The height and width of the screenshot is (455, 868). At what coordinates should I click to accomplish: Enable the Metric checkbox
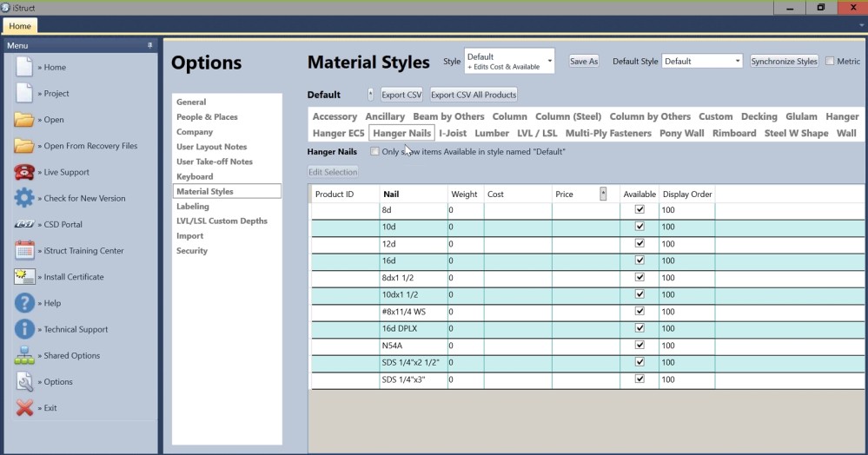tap(830, 62)
